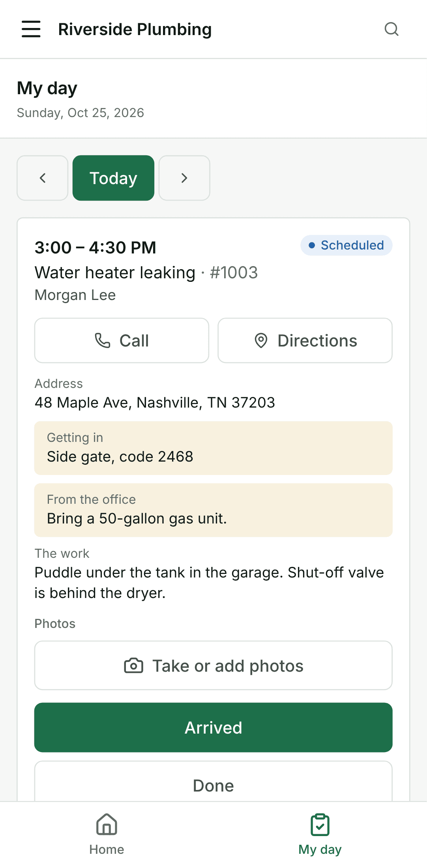Call customer Morgan Lee
The width and height of the screenshot is (427, 868).
(x=122, y=341)
